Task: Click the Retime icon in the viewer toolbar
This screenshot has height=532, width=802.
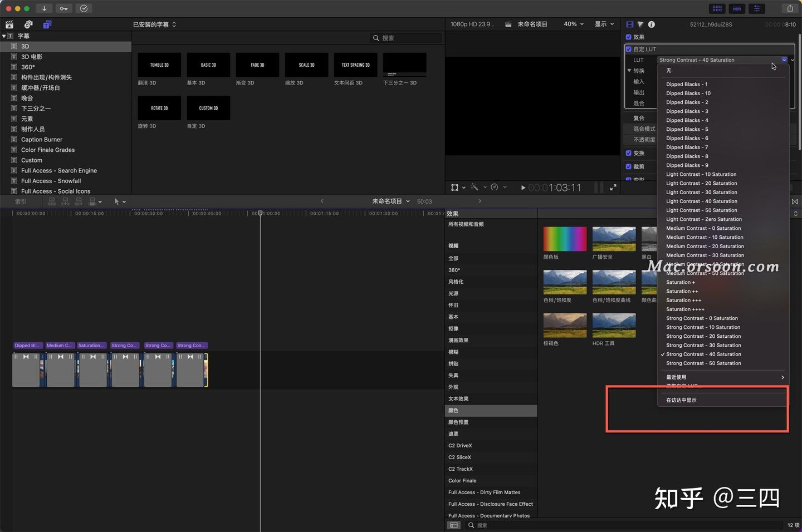Action: [x=494, y=187]
